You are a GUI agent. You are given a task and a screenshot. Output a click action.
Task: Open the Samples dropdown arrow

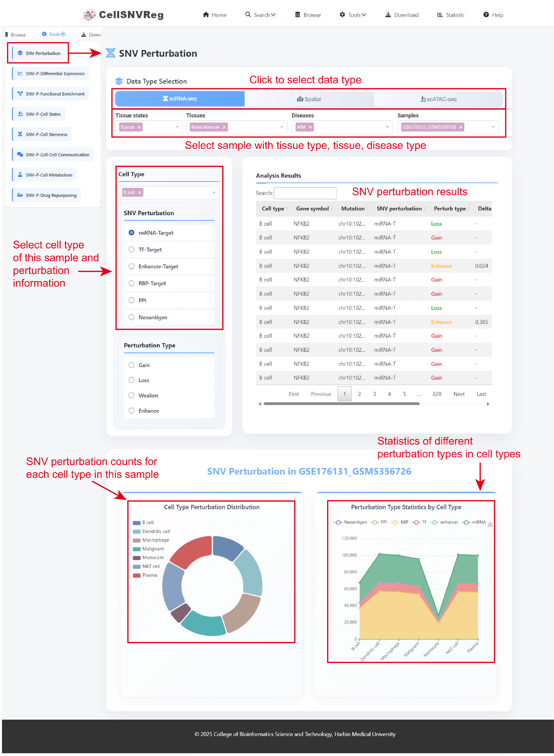click(493, 127)
